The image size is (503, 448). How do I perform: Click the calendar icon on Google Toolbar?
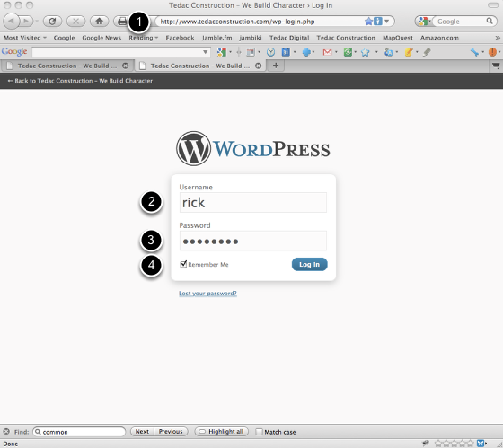pos(286,52)
